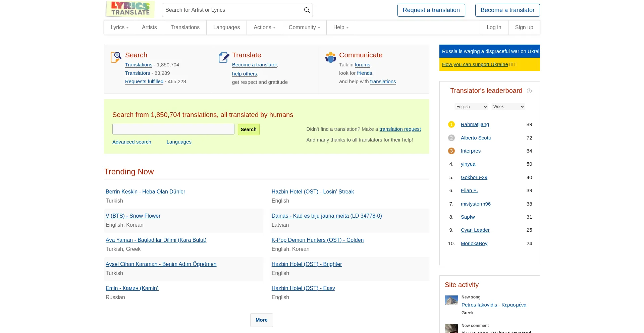Open the Week period dropdown

click(508, 107)
